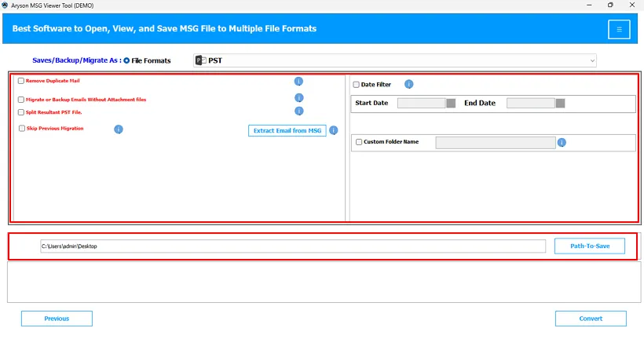Toggle the Date Filter checkbox
The width and height of the screenshot is (644, 339).
tap(356, 85)
